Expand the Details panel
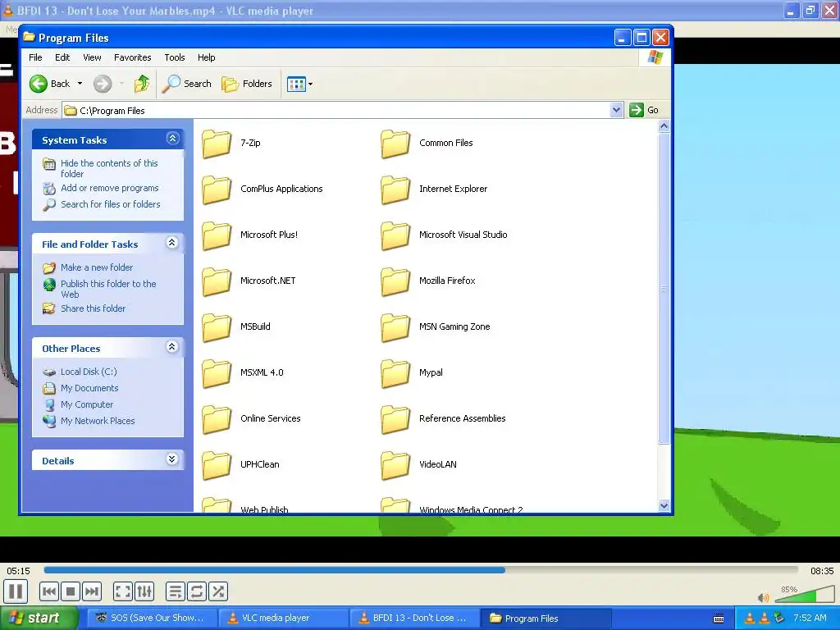Screen dimensions: 840x630 [172, 459]
